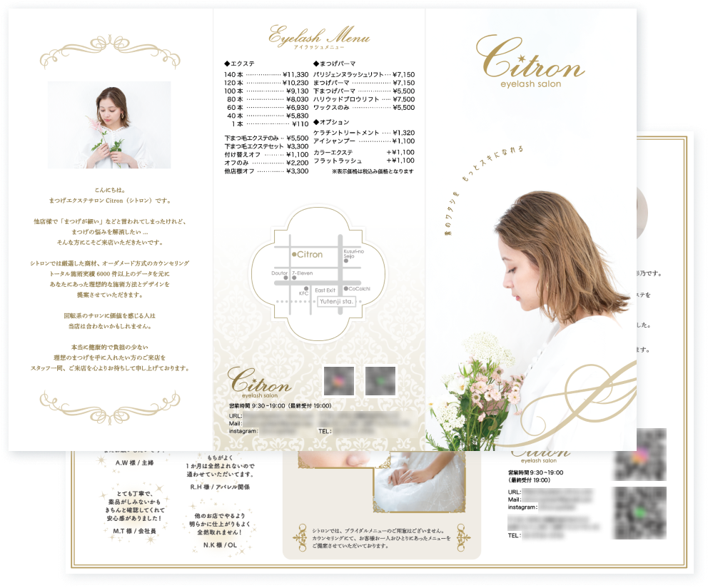Screen dimensions: 708x588
Task: Click the top ornamental flourish on the left panel
Action: coord(109,54)
